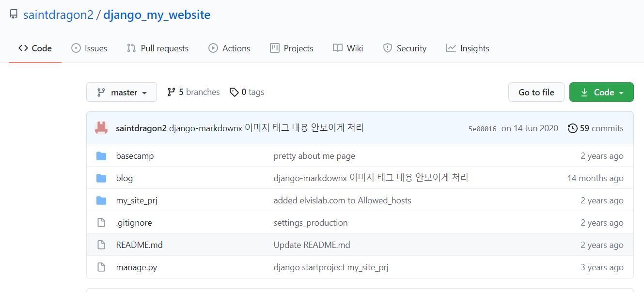Click the .gitignore file icon
Screen dimensions: 644x292
101,223
